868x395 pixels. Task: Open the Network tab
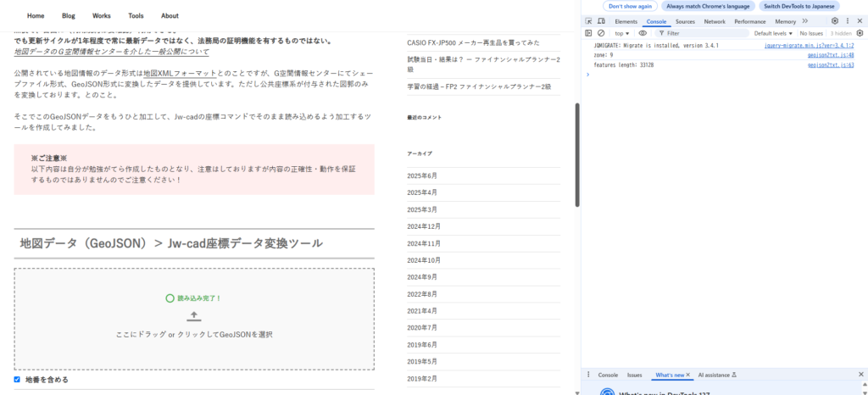tap(715, 21)
